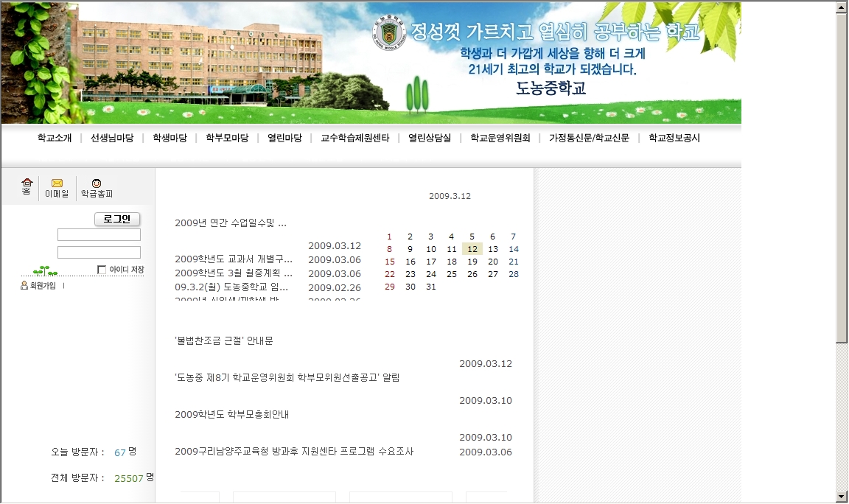Tick the 아이디 저장 checkbox

(102, 270)
